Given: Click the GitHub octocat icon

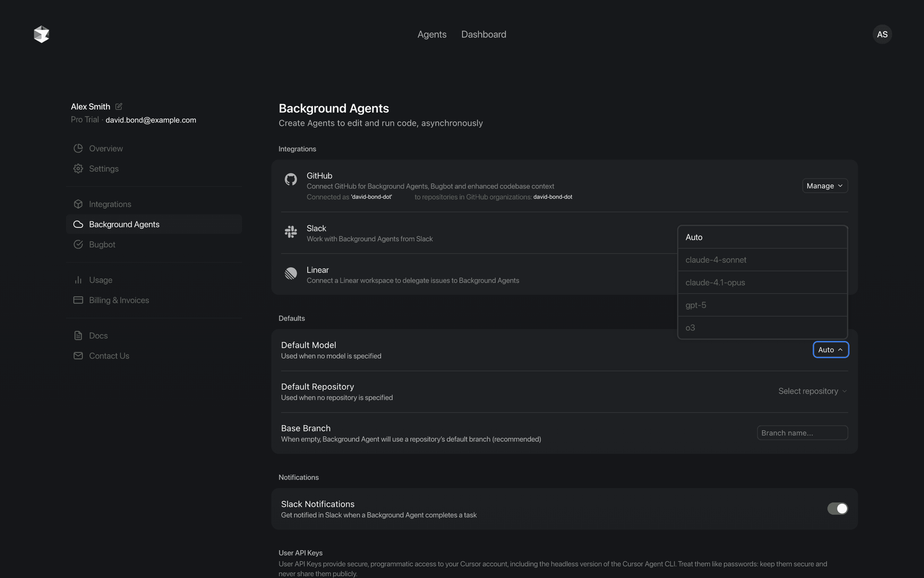Looking at the screenshot, I should coord(291,180).
